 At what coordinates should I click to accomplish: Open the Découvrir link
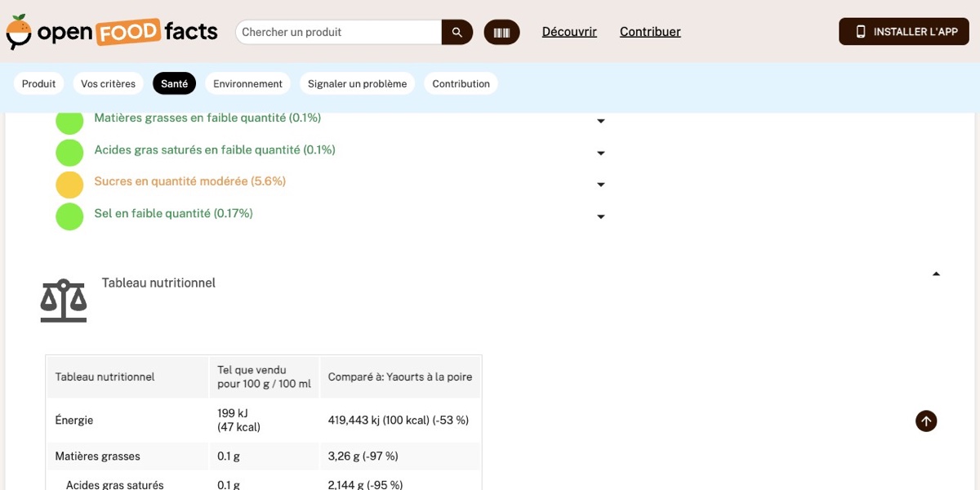pyautogui.click(x=569, y=32)
